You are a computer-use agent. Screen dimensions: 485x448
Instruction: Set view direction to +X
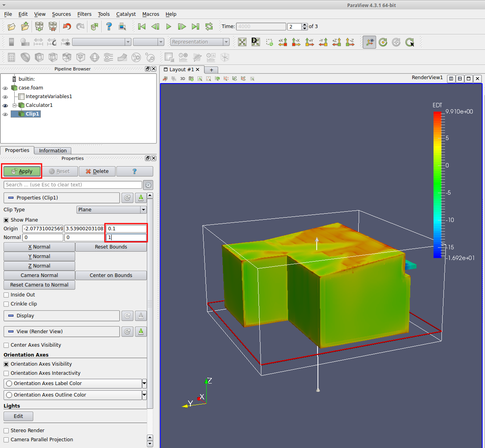283,42
